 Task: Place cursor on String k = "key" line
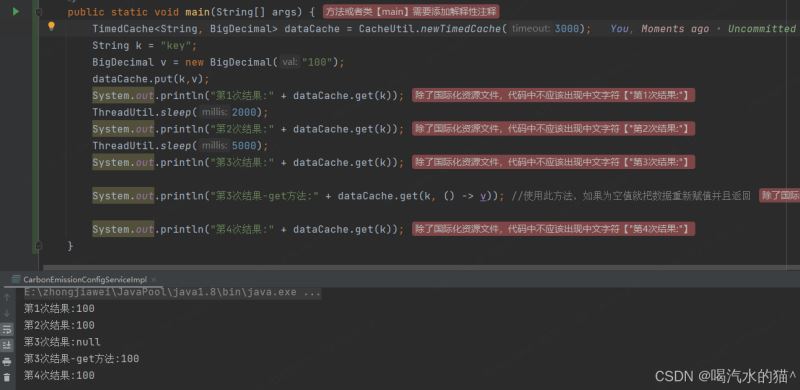point(144,45)
